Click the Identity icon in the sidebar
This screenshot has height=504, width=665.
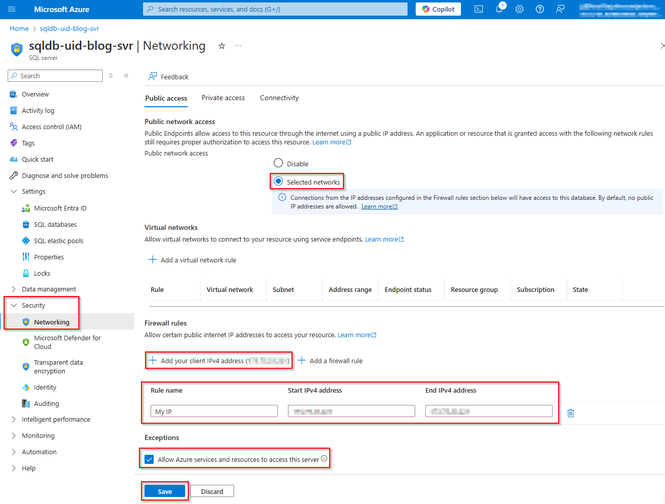(x=26, y=387)
